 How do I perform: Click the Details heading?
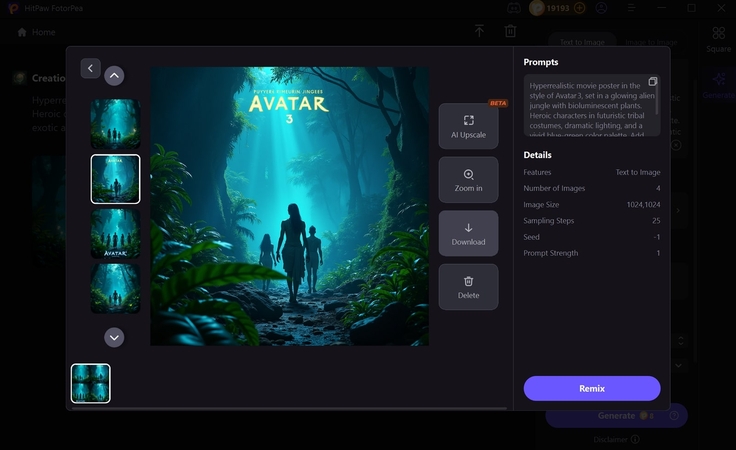[x=537, y=155]
